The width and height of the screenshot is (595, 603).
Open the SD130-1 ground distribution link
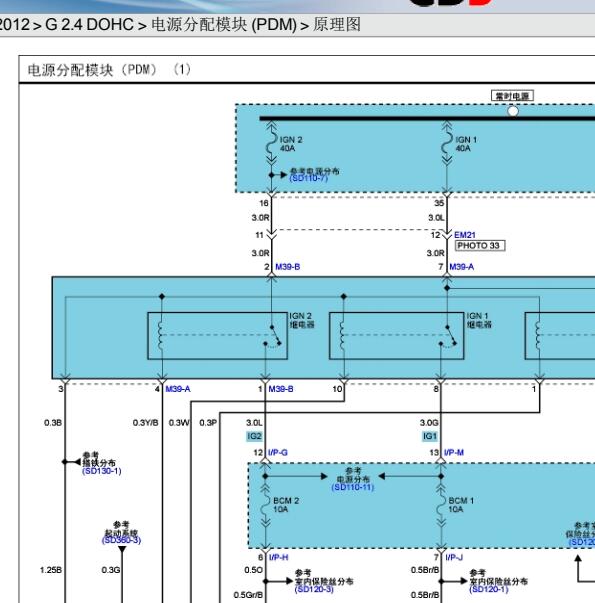(102, 471)
